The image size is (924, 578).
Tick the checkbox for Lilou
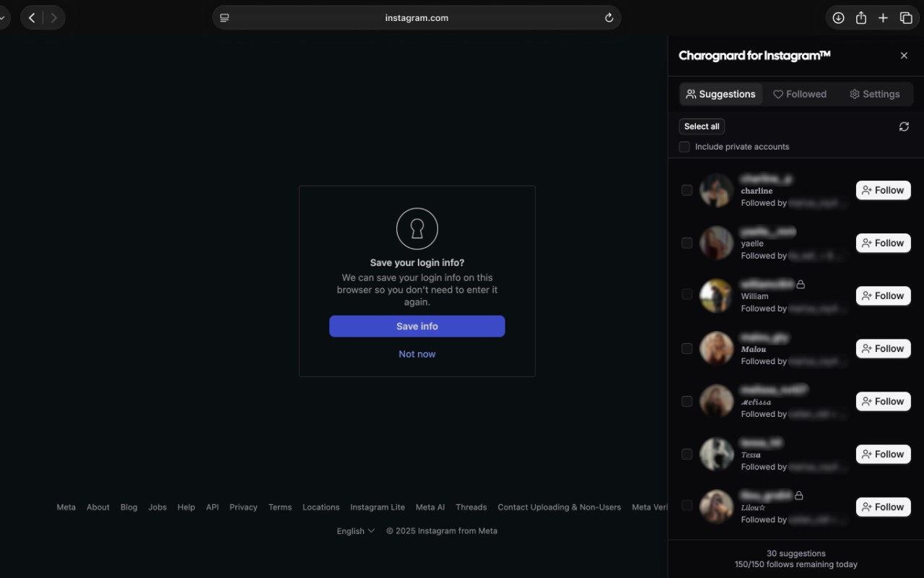687,505
